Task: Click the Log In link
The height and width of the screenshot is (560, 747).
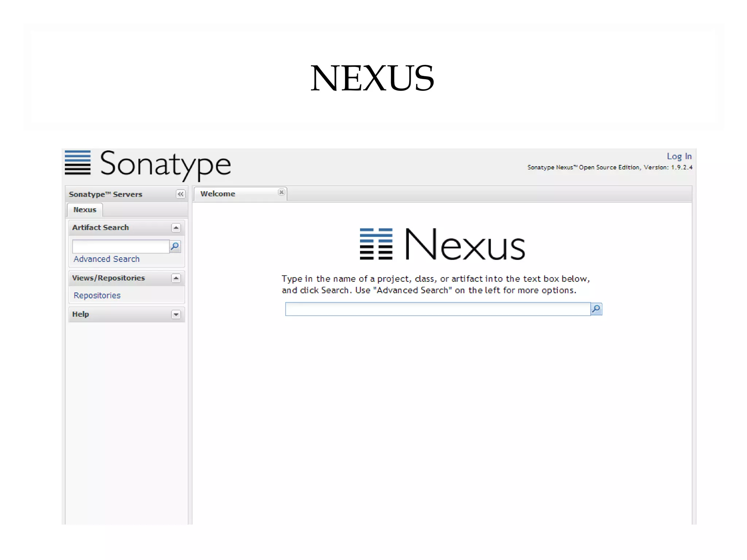Action: tap(679, 156)
